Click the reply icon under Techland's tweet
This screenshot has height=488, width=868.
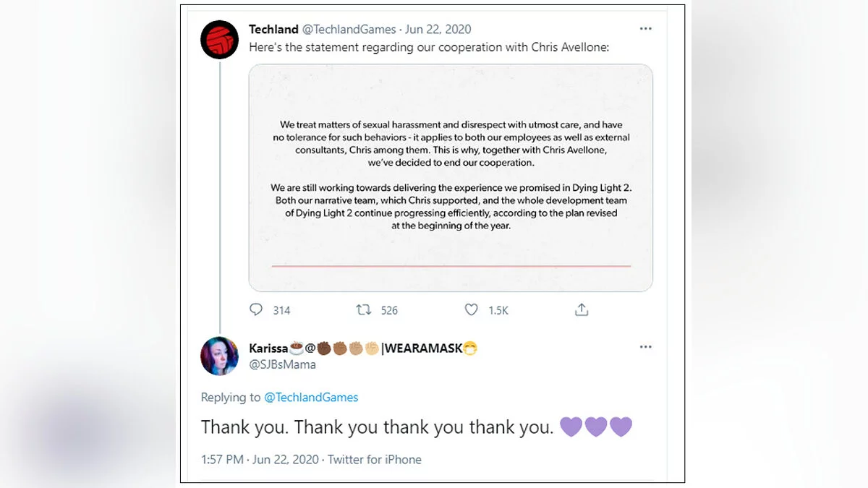click(256, 309)
